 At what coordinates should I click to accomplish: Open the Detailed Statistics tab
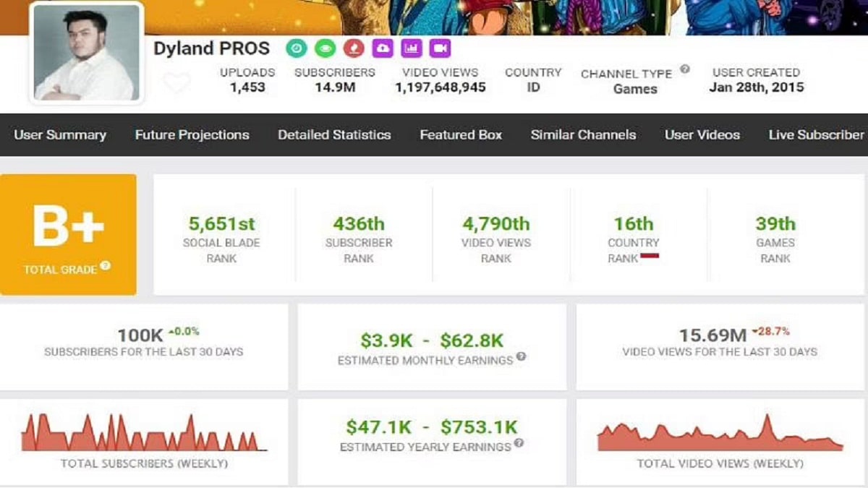point(333,135)
